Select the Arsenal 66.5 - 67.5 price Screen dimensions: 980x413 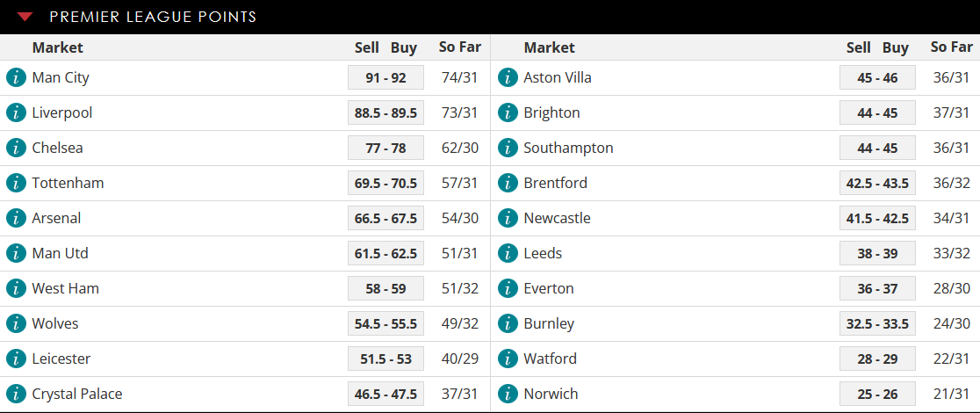(x=386, y=218)
